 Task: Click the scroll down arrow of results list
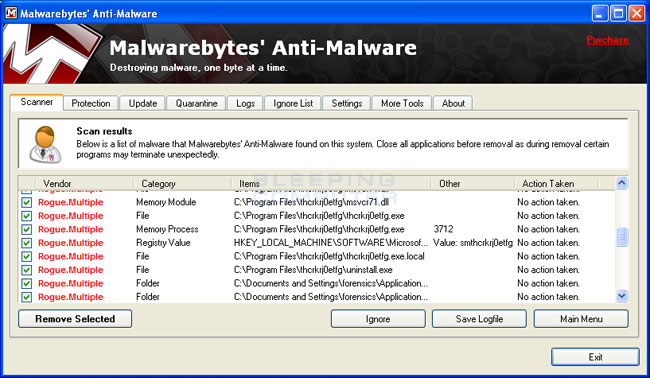point(622,296)
